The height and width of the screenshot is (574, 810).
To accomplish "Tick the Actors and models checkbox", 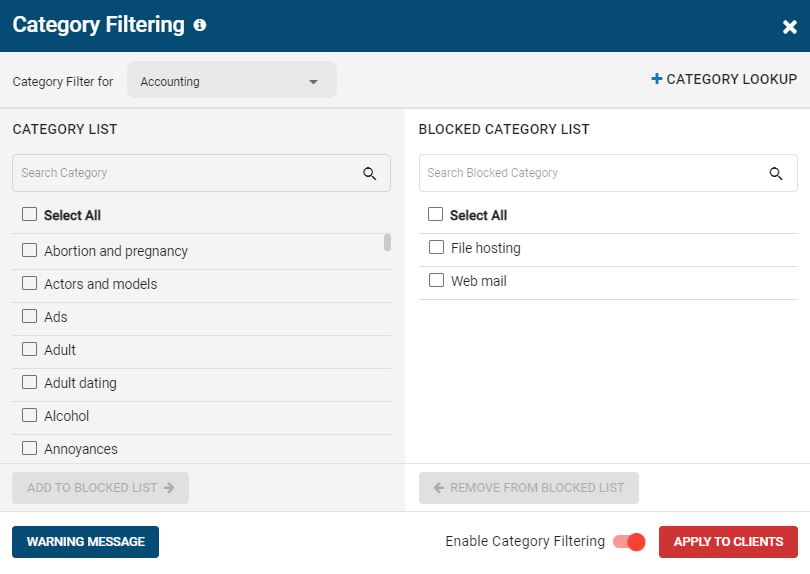I will (x=30, y=284).
